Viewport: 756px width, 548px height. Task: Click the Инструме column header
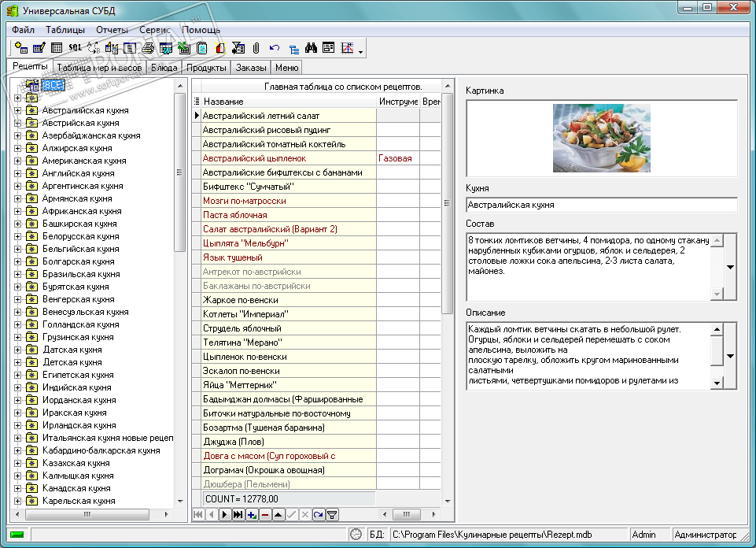point(398,102)
